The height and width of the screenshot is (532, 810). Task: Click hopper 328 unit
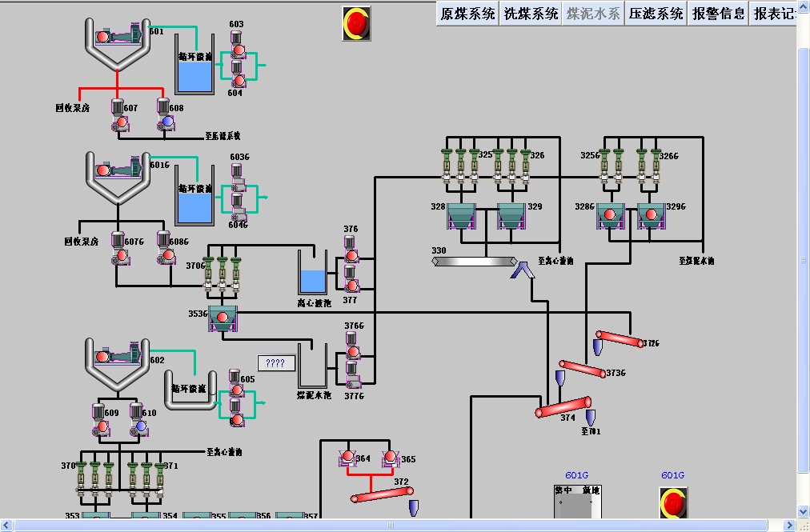[461, 217]
